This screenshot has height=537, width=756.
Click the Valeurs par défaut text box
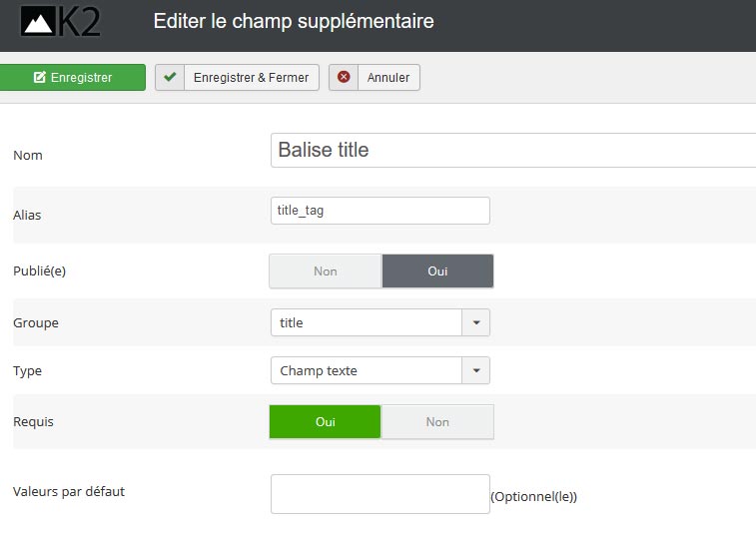pos(380,494)
